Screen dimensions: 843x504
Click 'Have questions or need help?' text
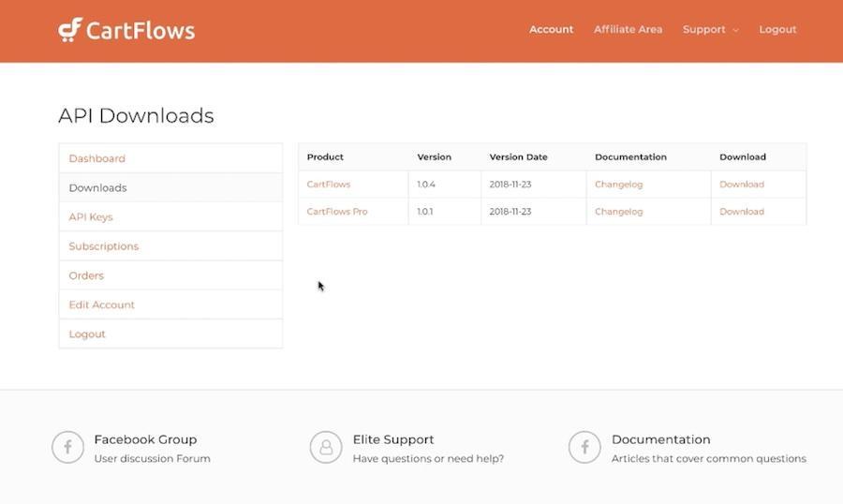coord(428,459)
